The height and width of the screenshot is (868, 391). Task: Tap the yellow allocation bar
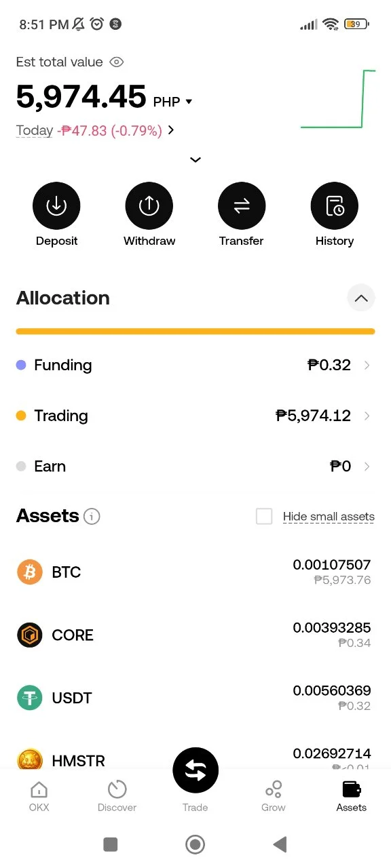tap(195, 332)
